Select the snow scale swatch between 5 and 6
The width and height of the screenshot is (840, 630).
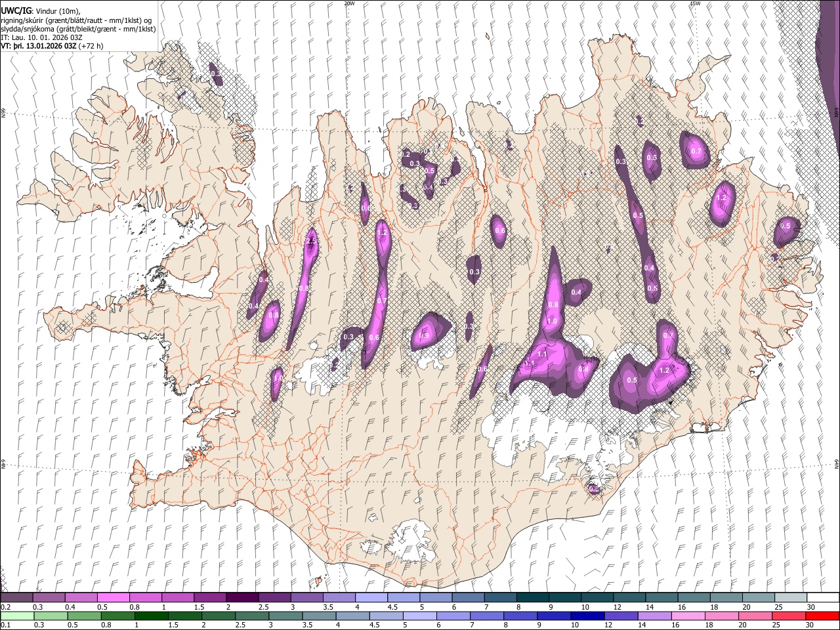(x=435, y=597)
